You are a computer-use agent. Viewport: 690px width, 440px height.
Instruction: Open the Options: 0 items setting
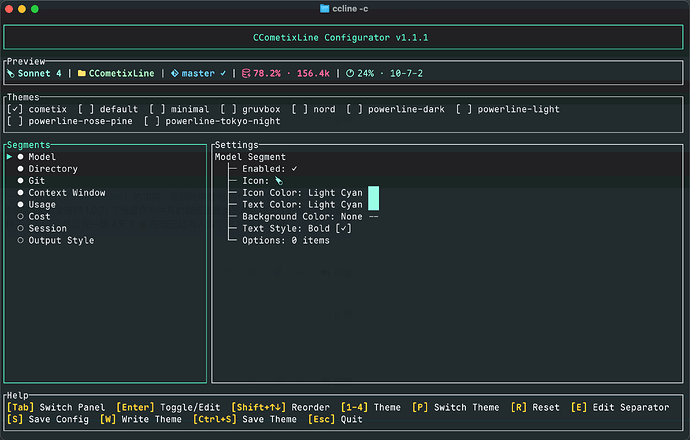[x=286, y=240]
